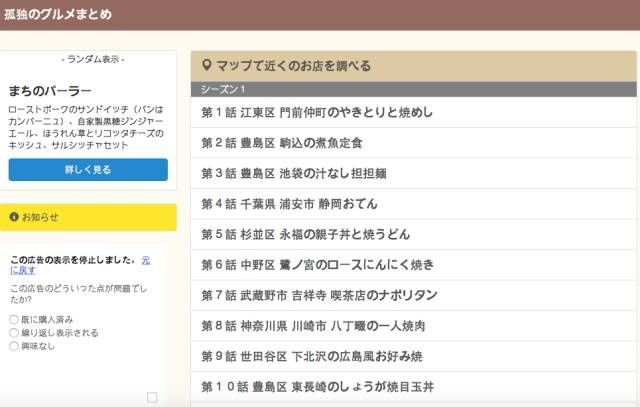Open 第5話 永福の親子丼と焼うどん

pyautogui.click(x=413, y=234)
